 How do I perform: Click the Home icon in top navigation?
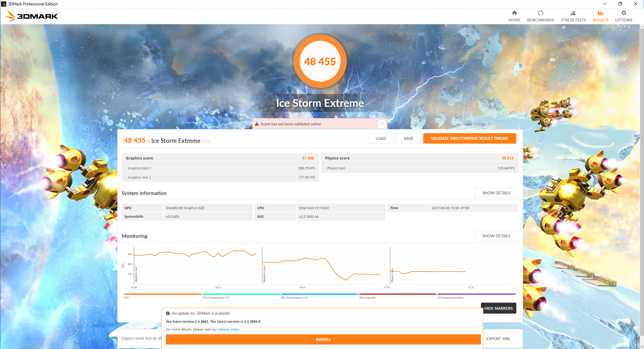514,13
